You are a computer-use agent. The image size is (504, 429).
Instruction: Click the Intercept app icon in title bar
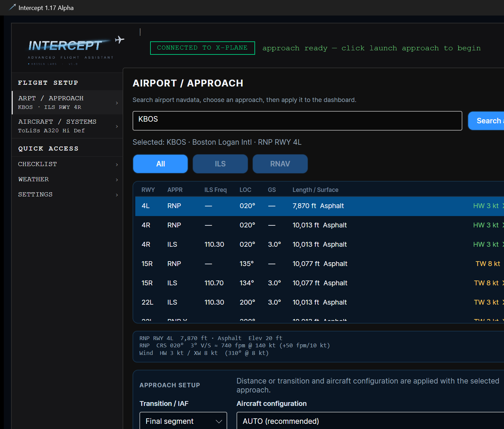(12, 7)
